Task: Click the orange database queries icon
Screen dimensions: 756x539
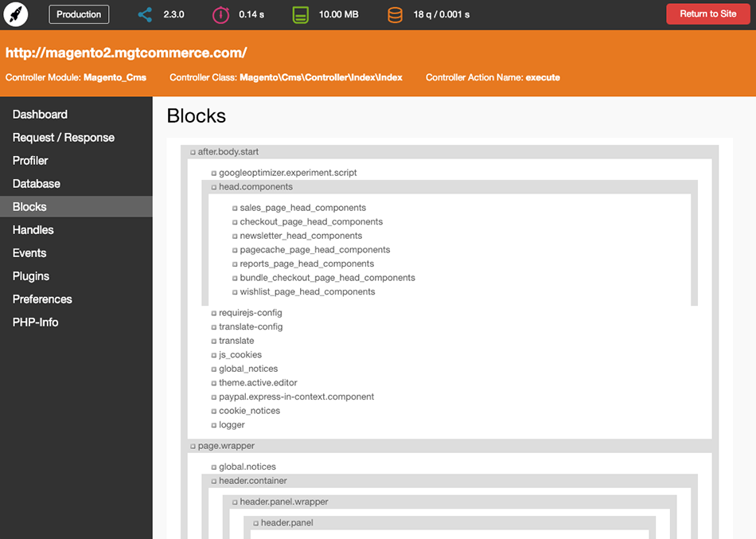Action: tap(395, 14)
